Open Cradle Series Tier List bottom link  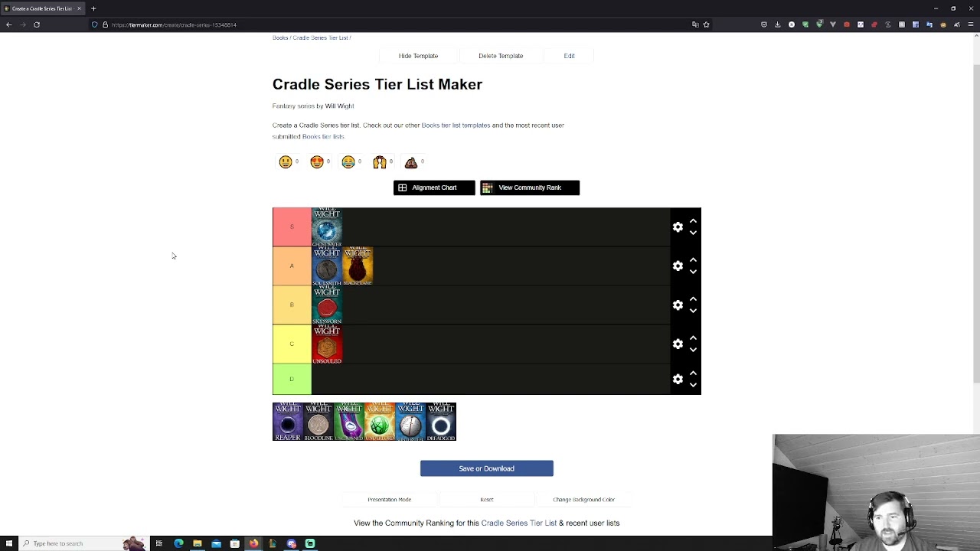(x=518, y=523)
